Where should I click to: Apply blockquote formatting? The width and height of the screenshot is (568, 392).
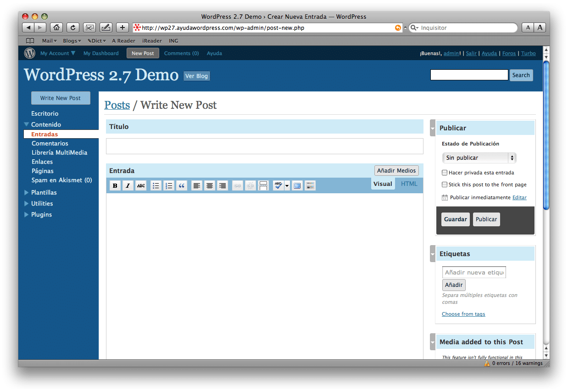[x=182, y=186]
